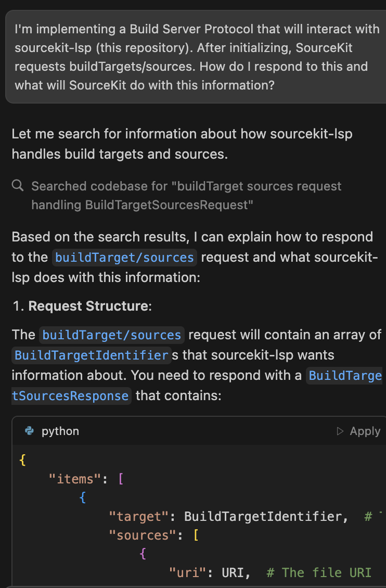Click the Python language icon in code block header
Viewport: 386px width, 588px height.
pos(29,431)
